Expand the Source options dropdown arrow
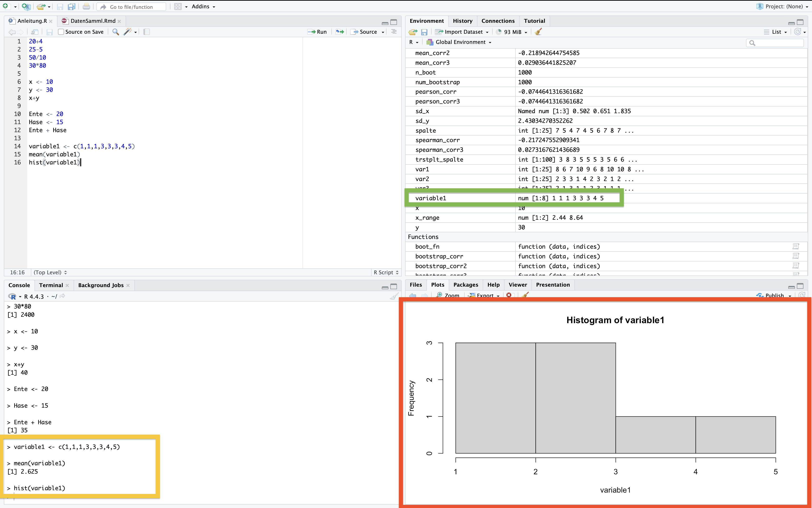Screen dimensions: 812x508 point(383,32)
